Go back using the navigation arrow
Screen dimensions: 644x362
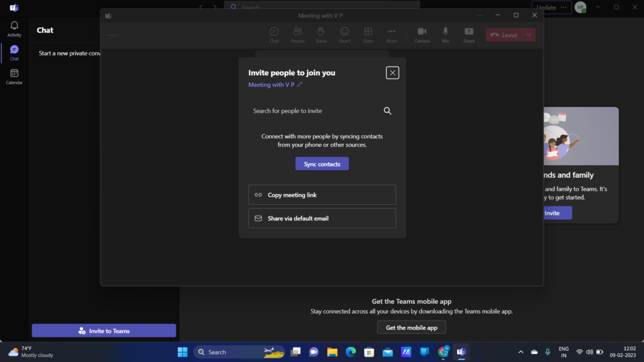coord(201,7)
